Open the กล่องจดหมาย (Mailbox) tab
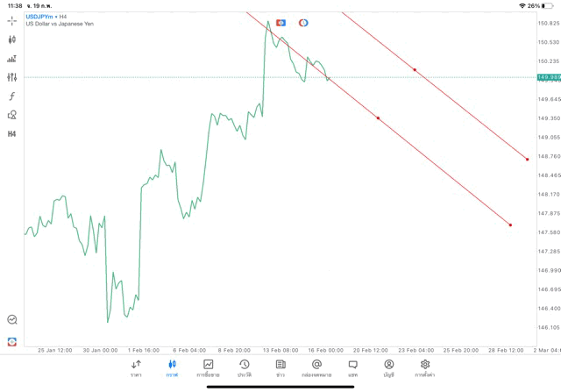Screen dimensions: 561x392 tap(316, 367)
